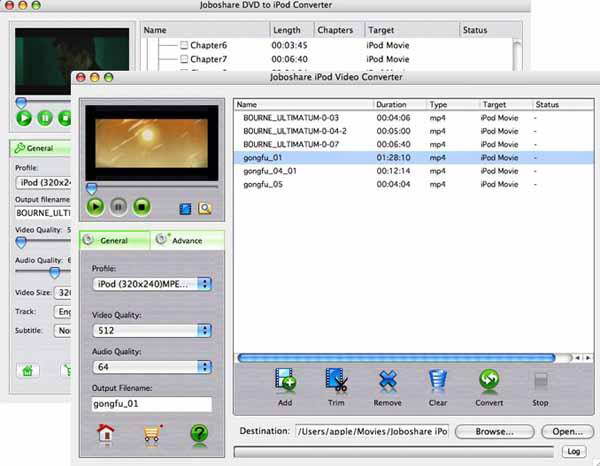Viewport: 600px width, 466px height.
Task: Click the Output Filename field gongfu_01
Action: point(152,404)
